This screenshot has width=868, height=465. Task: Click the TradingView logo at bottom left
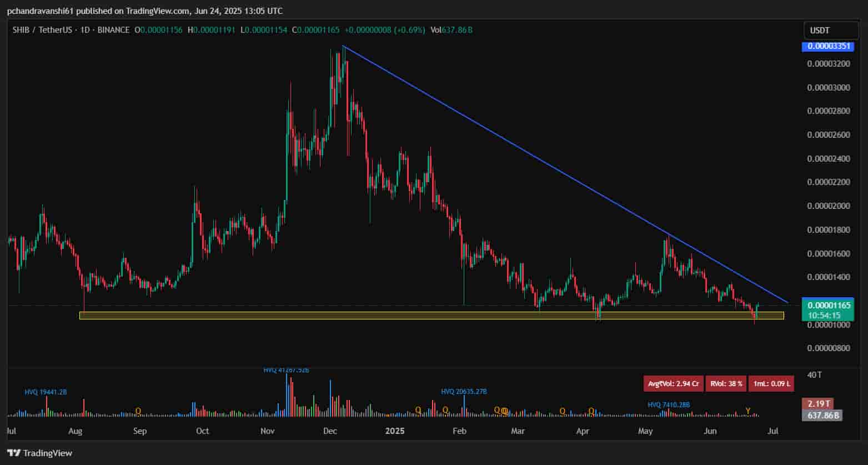(39, 453)
